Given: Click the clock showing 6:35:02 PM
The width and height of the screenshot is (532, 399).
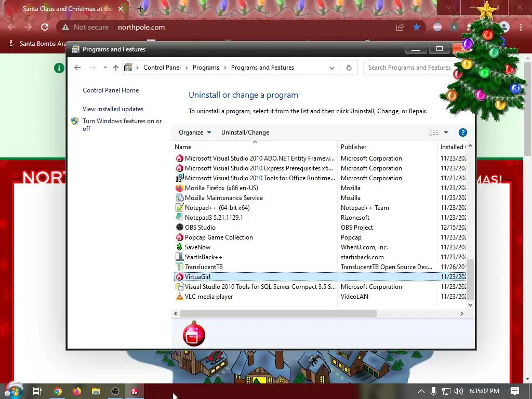Looking at the screenshot, I should [484, 391].
